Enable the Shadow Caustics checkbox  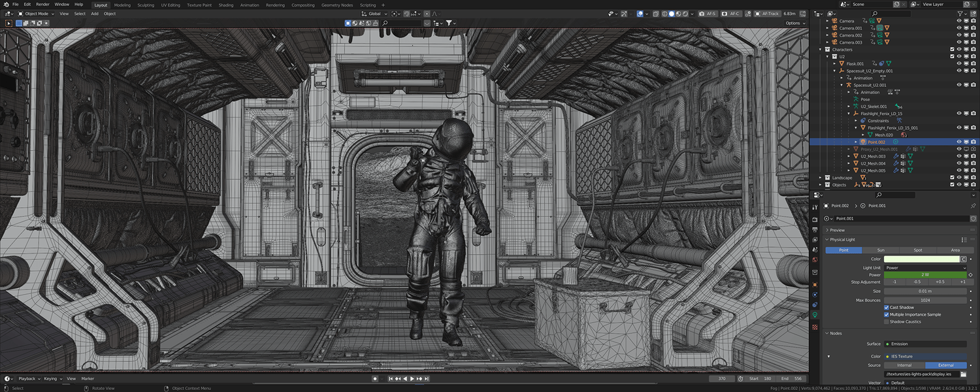click(887, 321)
